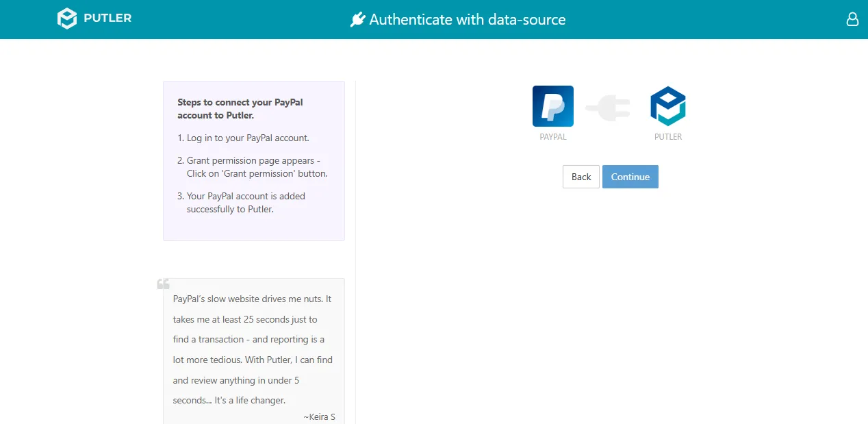Click the Putler data-source logo icon
The width and height of the screenshot is (868, 424).
coord(668,106)
